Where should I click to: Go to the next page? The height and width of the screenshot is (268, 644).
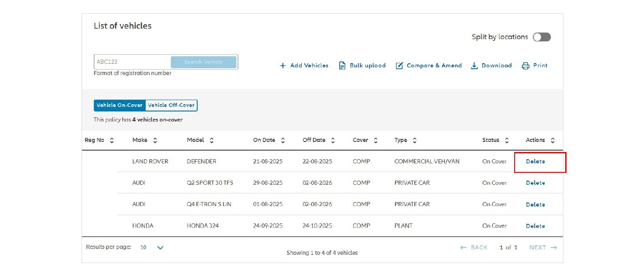pyautogui.click(x=543, y=248)
